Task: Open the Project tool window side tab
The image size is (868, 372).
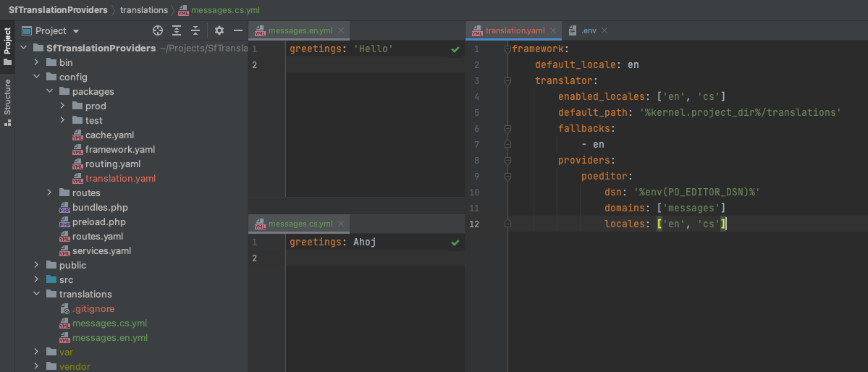Action: [x=7, y=46]
